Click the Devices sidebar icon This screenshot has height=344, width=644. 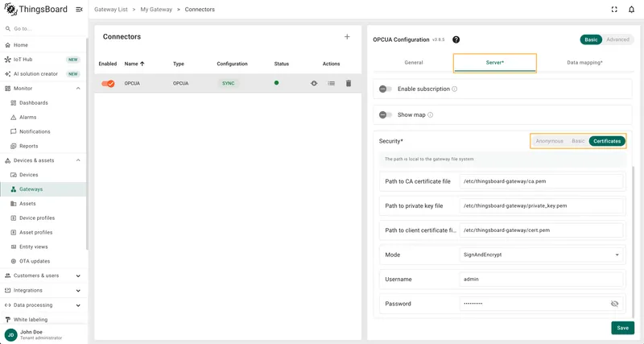pyautogui.click(x=13, y=175)
